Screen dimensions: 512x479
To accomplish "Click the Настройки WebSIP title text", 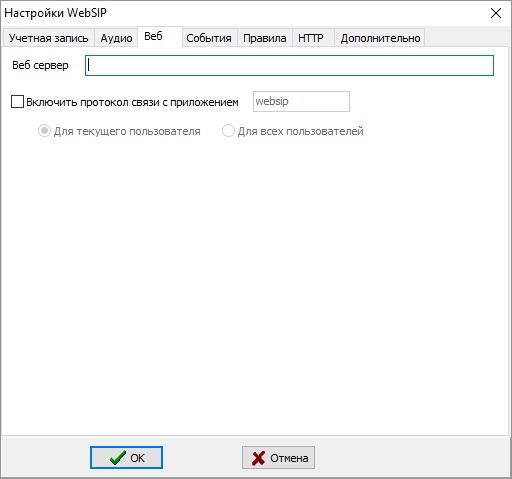I will [x=55, y=13].
